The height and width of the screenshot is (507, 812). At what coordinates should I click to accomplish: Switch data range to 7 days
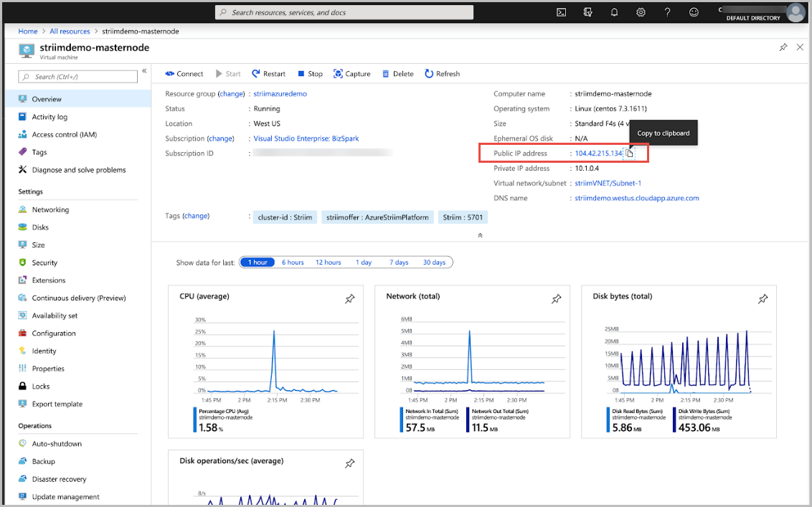coord(399,262)
